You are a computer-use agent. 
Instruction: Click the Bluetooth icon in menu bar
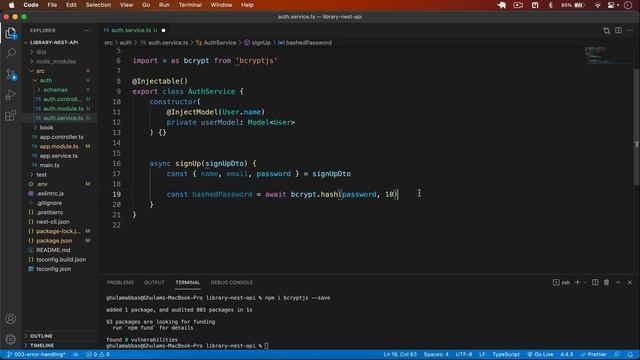click(551, 5)
